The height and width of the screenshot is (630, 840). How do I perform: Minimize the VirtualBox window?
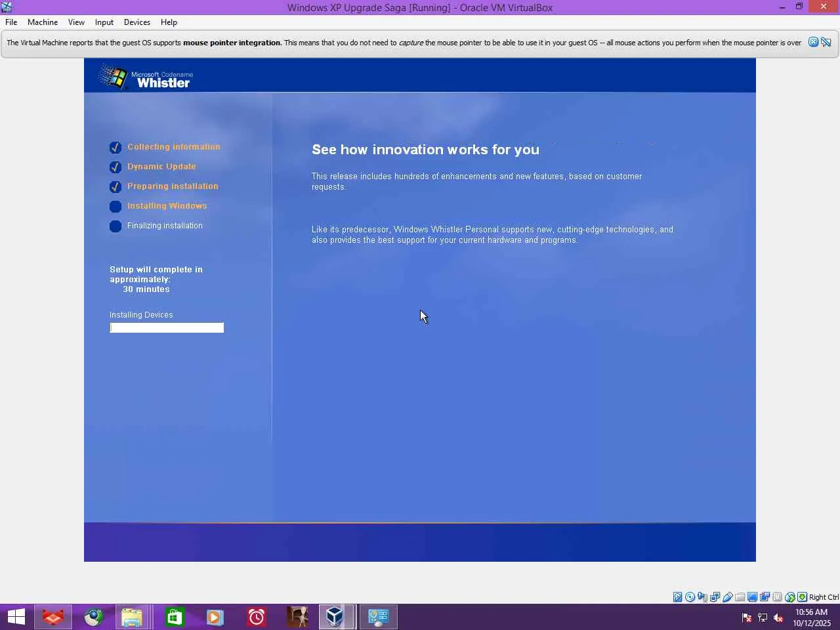coord(782,7)
